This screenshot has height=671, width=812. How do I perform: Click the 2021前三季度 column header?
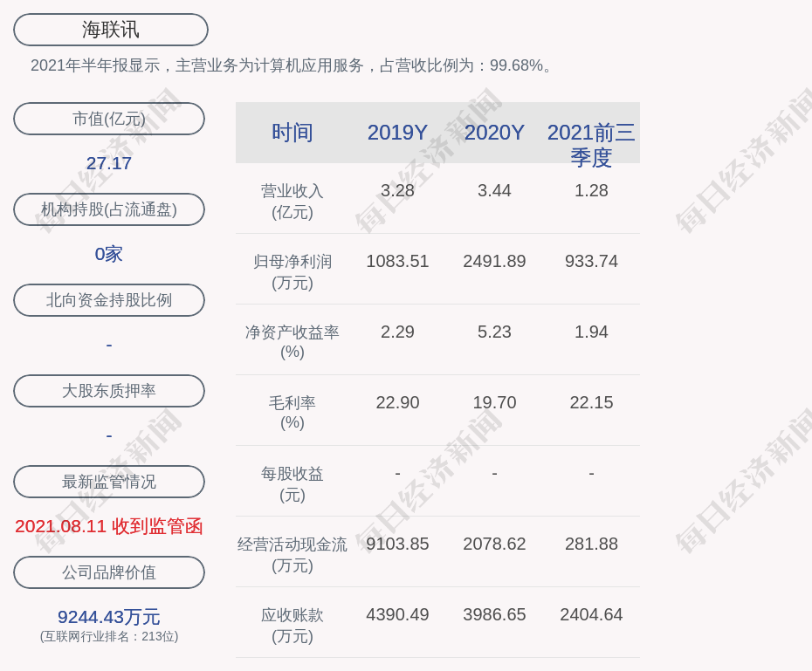pyautogui.click(x=591, y=144)
